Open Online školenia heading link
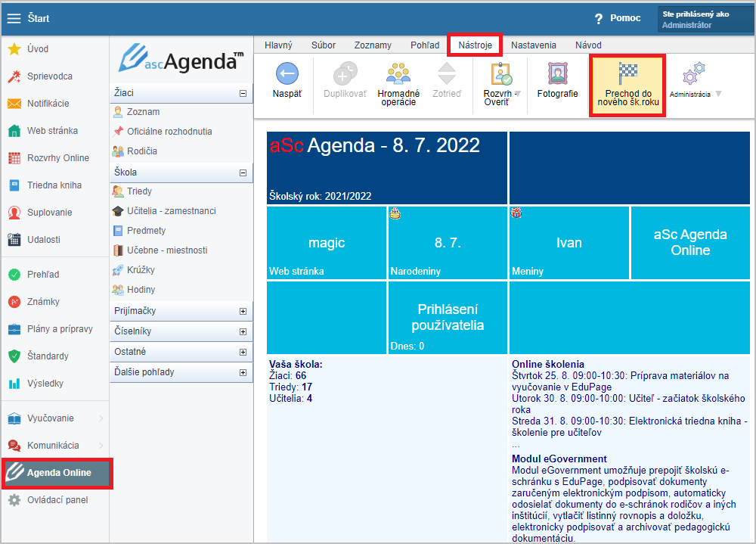The width and height of the screenshot is (756, 544). [547, 365]
